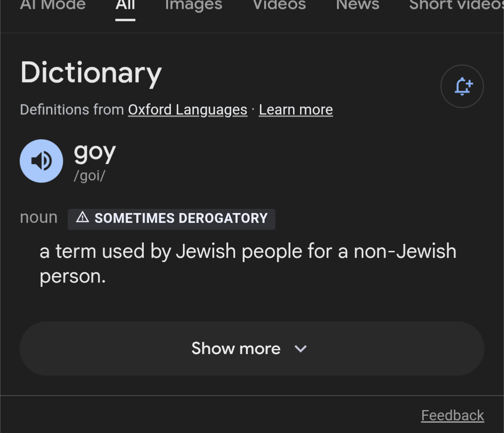Click the Dictionary heading
Image resolution: width=504 pixels, height=433 pixels.
91,73
